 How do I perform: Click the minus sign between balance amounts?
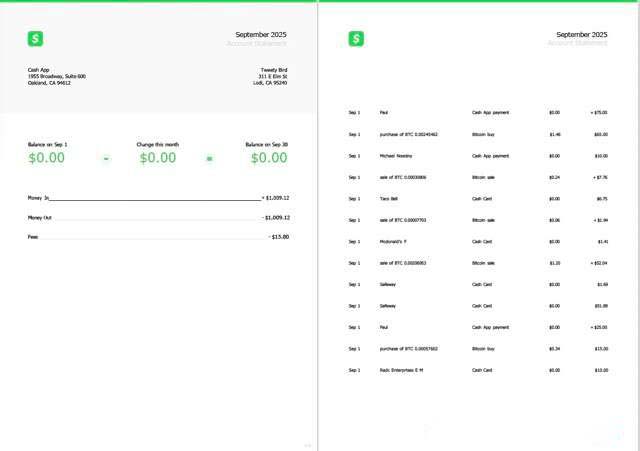(106, 158)
